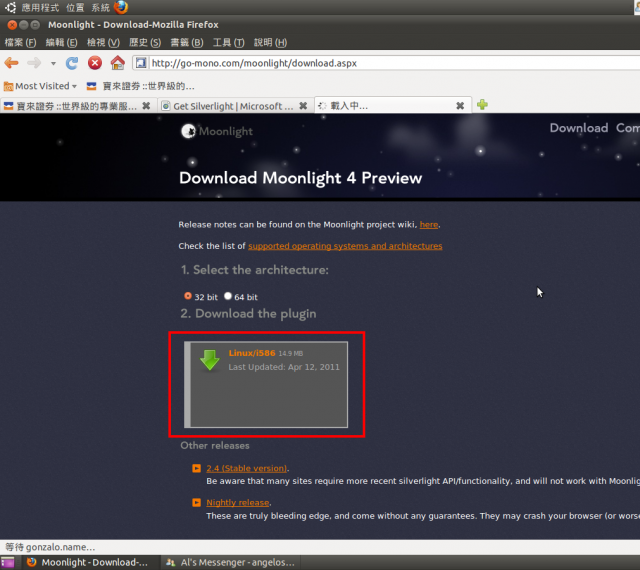The image size is (640, 570).
Task: Close the 寶來證券 tab
Action: (x=146, y=106)
